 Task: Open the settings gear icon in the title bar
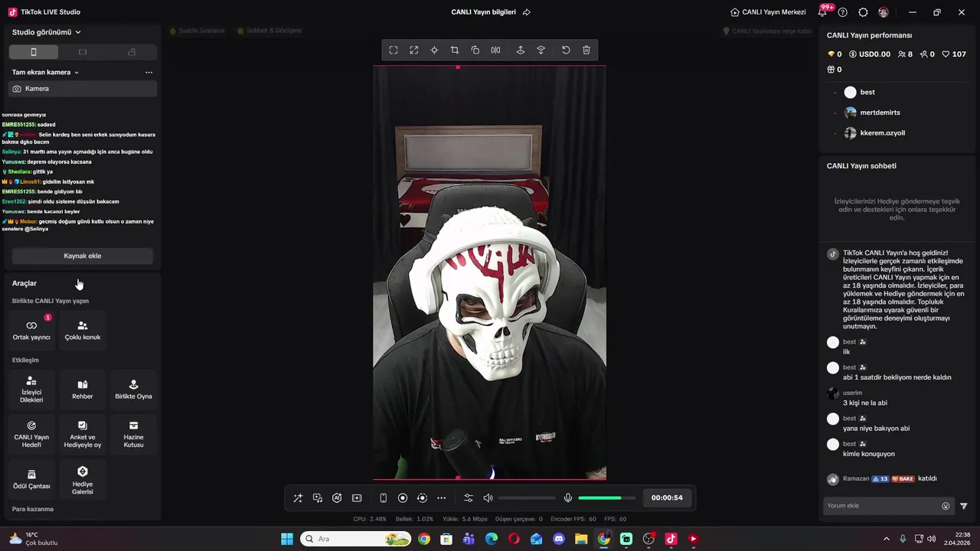pyautogui.click(x=863, y=12)
